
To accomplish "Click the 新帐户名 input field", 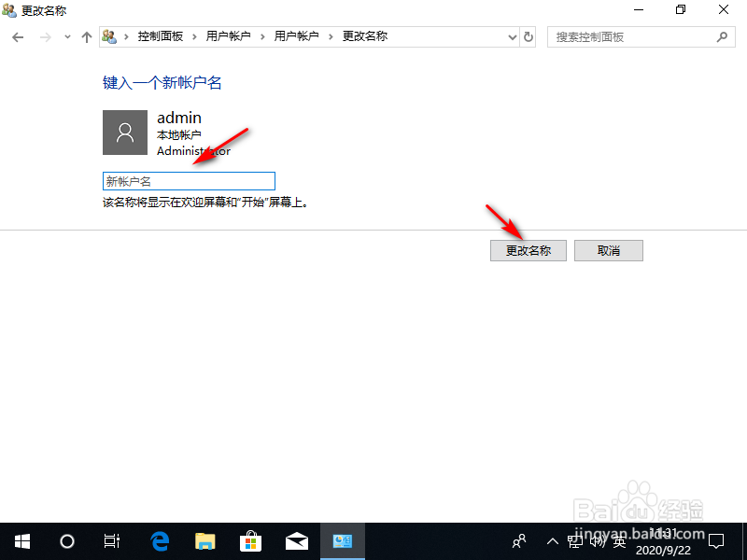I will pyautogui.click(x=187, y=180).
